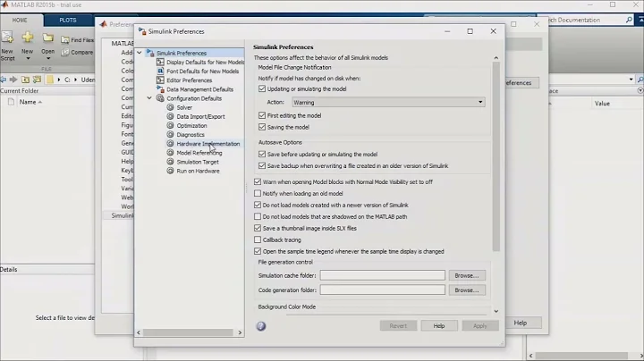Select Data Management Defaults in the tree
This screenshot has width=644, height=361.
200,89
